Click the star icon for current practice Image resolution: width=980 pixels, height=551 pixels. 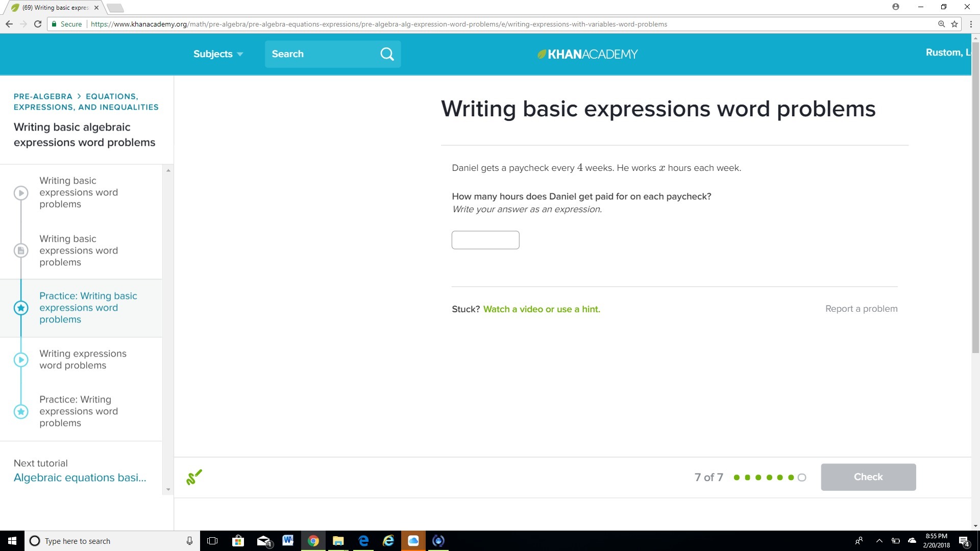click(x=21, y=308)
